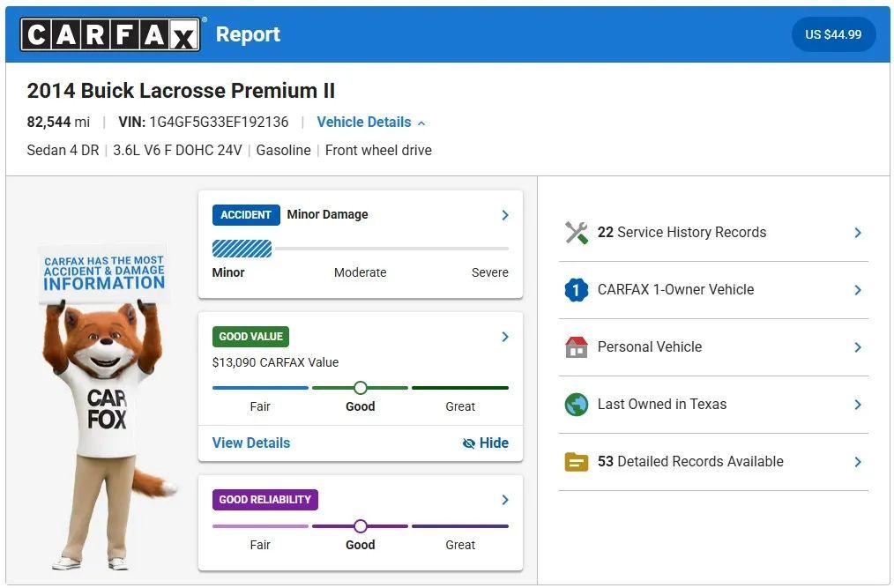Expand the Good Value card chevron
894x588 pixels.
[x=505, y=337]
